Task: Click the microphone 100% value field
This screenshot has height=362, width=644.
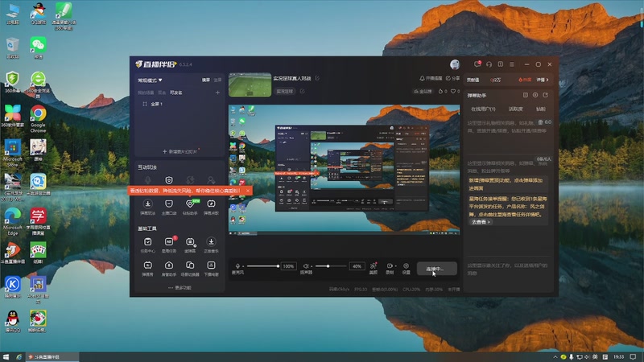Action: [288, 266]
